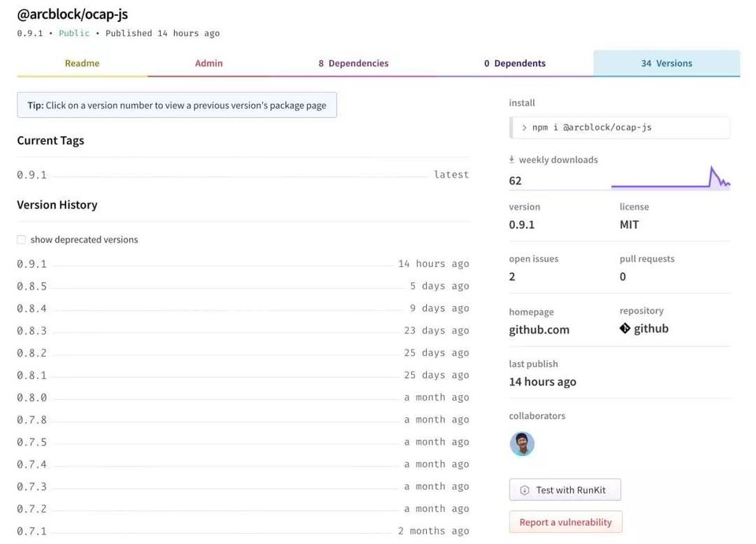
Task: Enable show deprecated versions checkbox
Action: (x=21, y=240)
